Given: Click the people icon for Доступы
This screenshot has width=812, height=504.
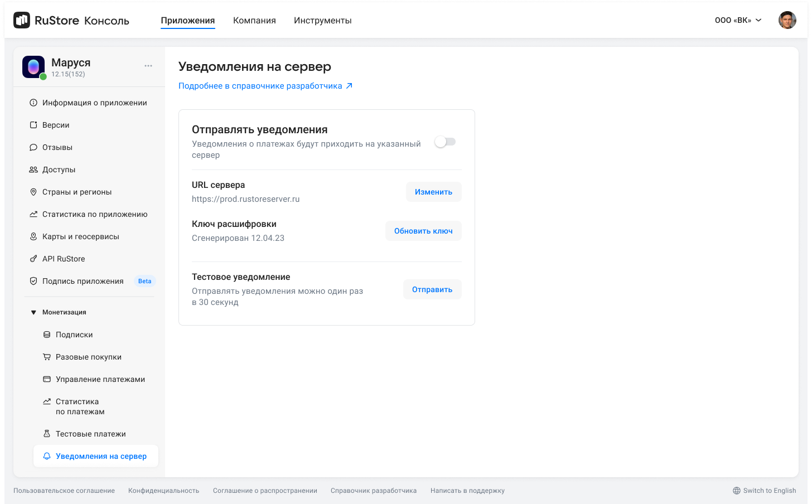Looking at the screenshot, I should (x=33, y=169).
